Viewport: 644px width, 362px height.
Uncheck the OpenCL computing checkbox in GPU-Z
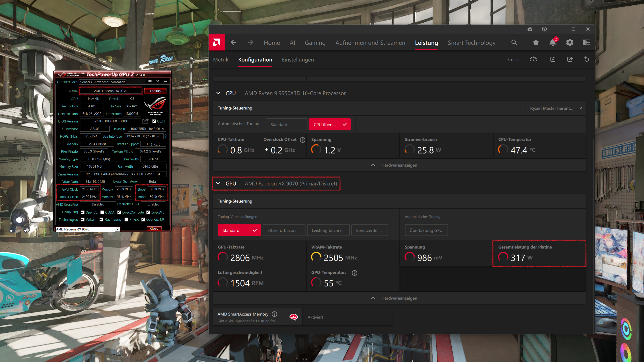point(82,212)
